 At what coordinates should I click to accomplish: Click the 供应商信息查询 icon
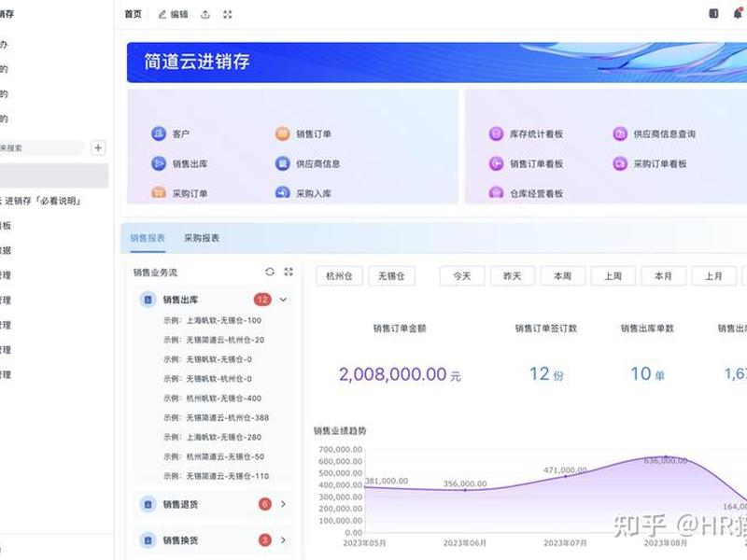pos(620,133)
